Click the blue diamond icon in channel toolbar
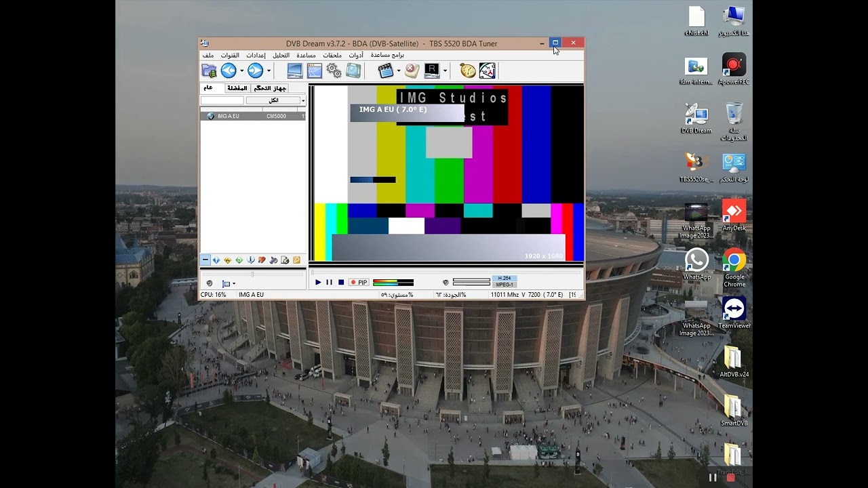Screen dimensions: 868x488 pyautogui.click(x=216, y=260)
